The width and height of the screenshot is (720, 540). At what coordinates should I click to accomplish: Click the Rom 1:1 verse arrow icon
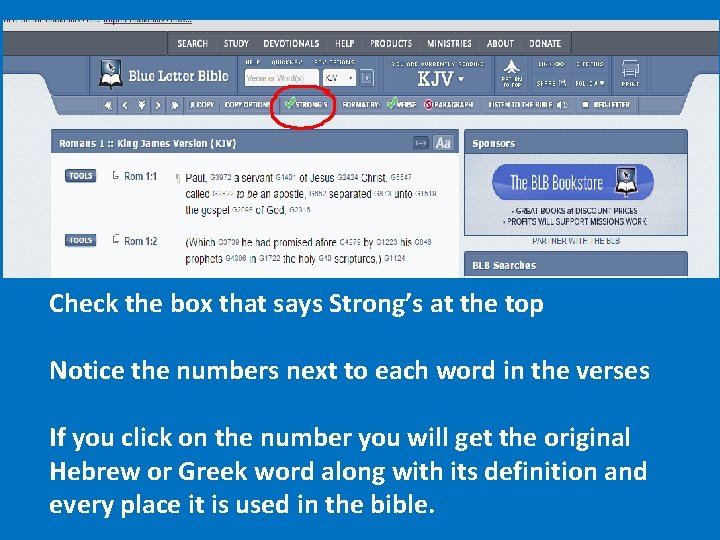click(116, 175)
